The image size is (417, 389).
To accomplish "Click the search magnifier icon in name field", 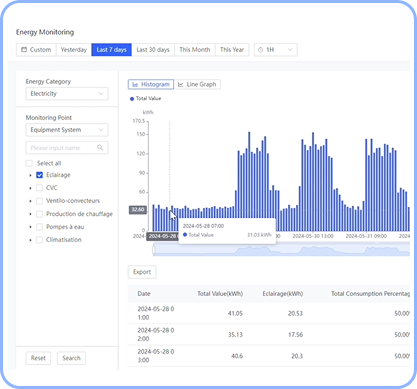I will point(100,148).
